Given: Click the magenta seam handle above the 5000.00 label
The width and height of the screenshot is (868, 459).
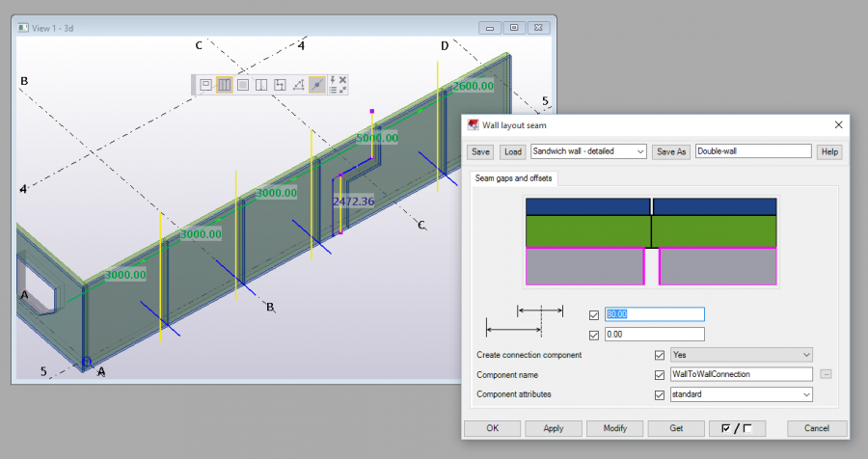Looking at the screenshot, I should pos(372,111).
